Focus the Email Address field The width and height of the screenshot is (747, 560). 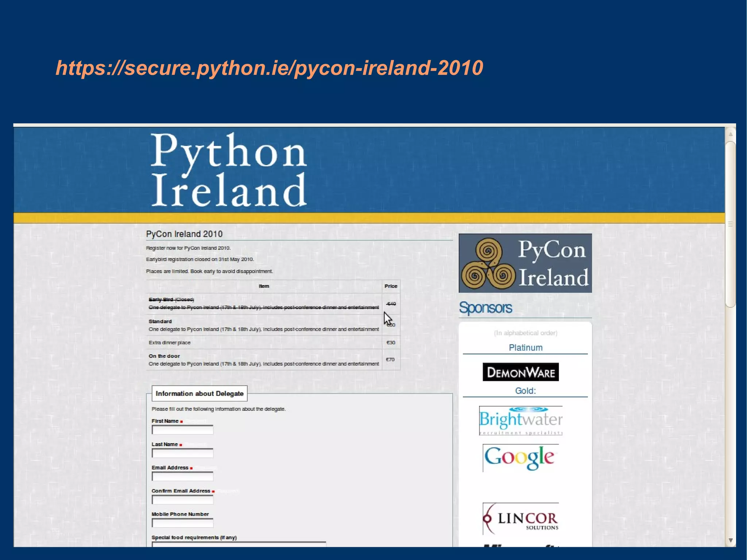click(x=182, y=477)
